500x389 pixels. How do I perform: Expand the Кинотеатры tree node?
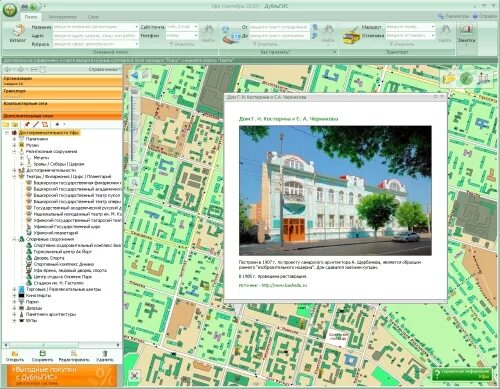coord(14,295)
